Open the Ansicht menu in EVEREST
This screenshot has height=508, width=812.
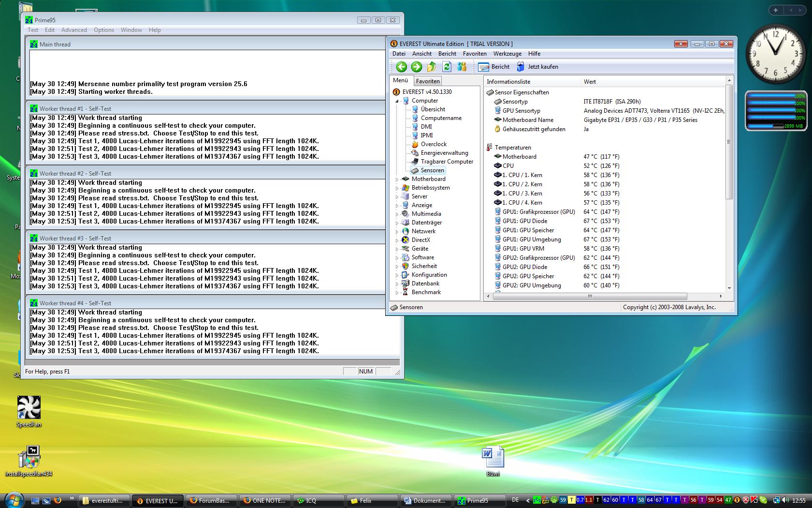(422, 54)
